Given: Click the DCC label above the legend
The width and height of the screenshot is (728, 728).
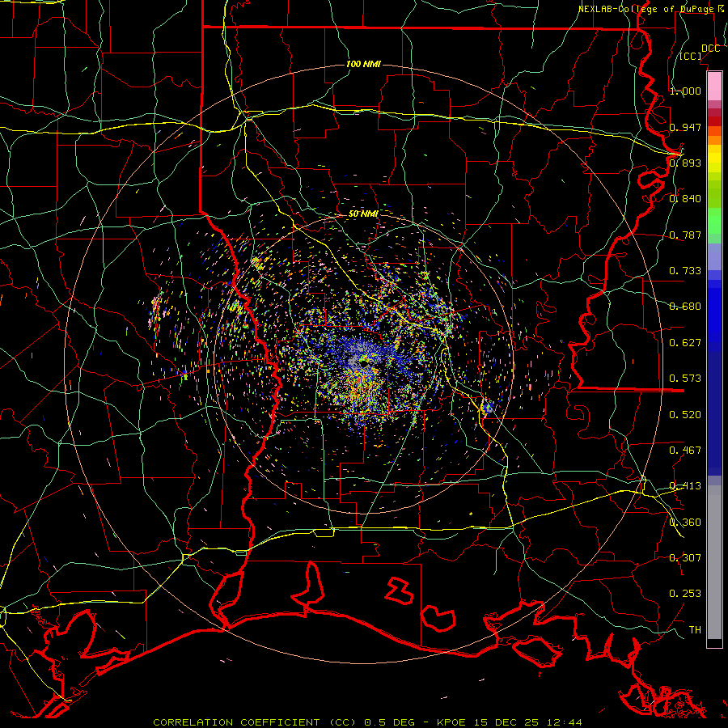Looking at the screenshot, I should click(x=710, y=49).
